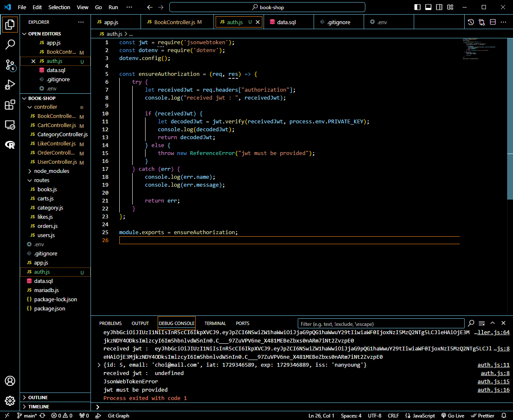Image resolution: width=513 pixels, height=420 pixels.
Task: Open the Selection menu
Action: (59, 7)
